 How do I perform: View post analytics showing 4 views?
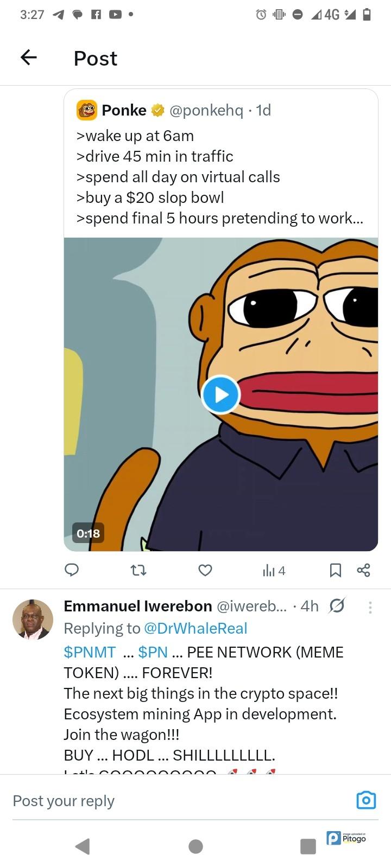point(274,570)
